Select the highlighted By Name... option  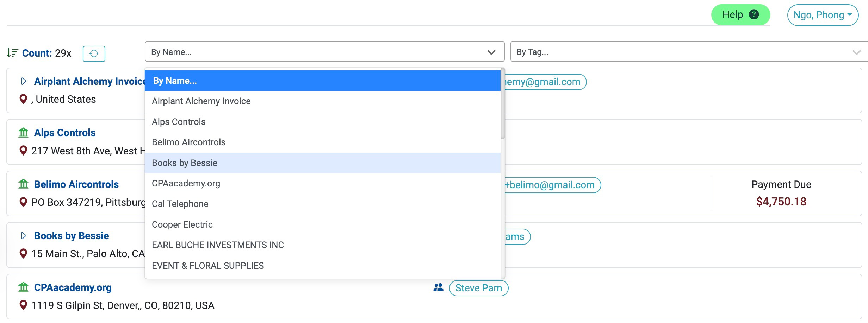(x=323, y=81)
